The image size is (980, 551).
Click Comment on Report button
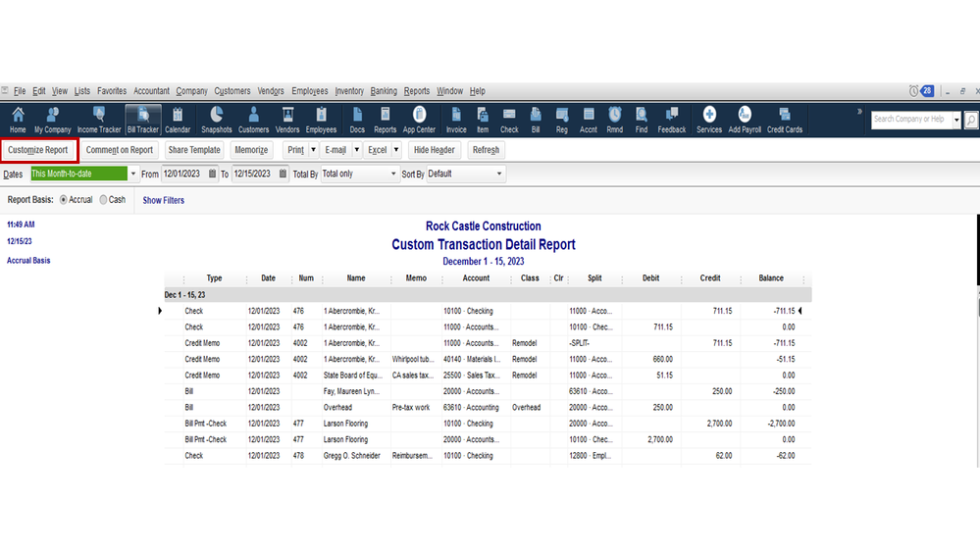coord(120,150)
